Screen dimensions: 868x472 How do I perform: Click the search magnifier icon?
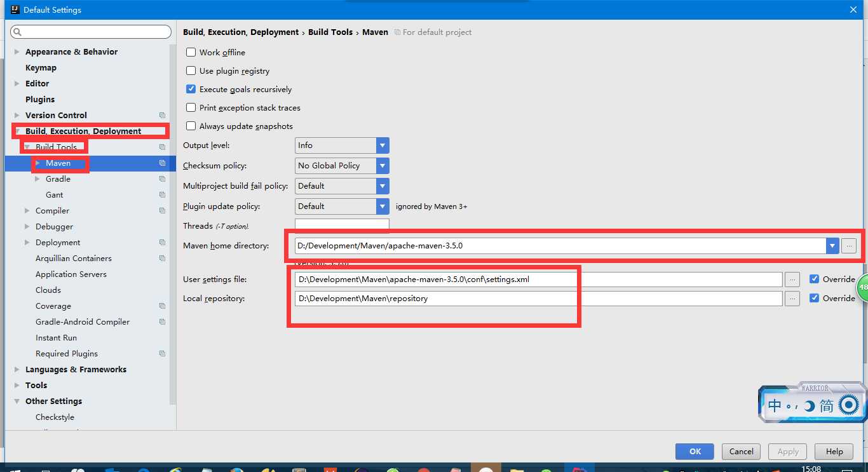(17, 32)
